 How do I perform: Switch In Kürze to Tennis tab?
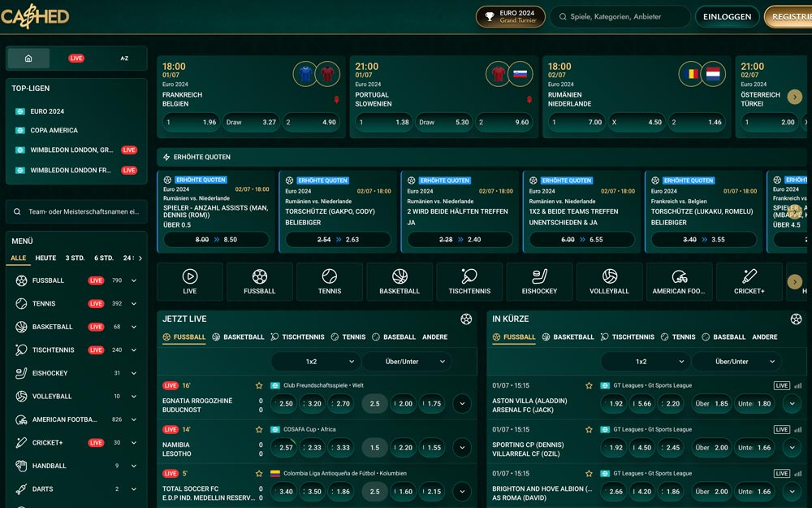pos(679,337)
